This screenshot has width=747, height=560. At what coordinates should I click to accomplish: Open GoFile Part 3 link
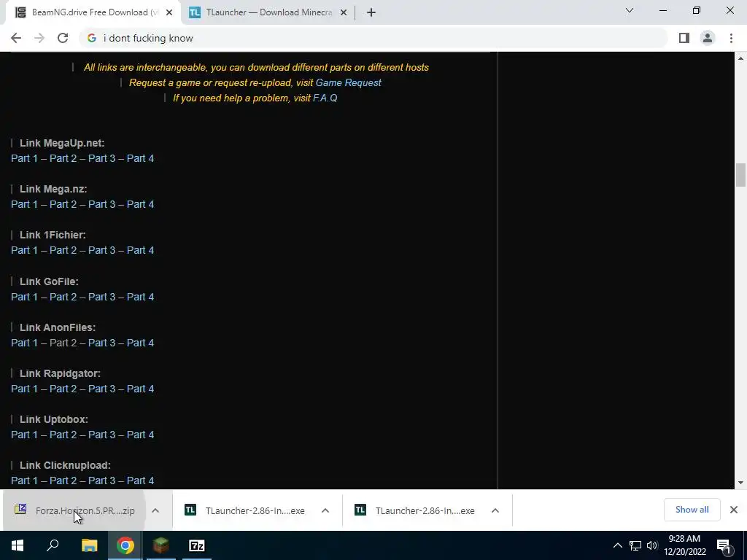click(x=101, y=297)
